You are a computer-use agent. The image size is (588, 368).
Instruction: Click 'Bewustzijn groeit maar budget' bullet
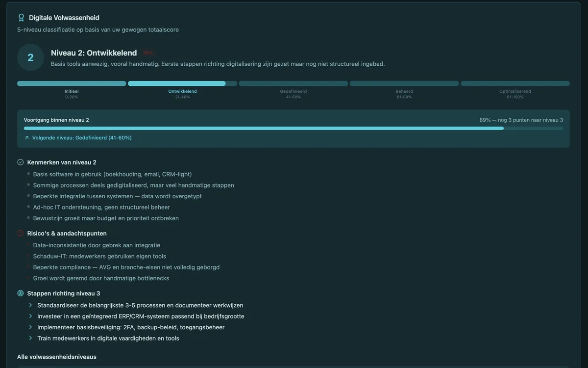(106, 218)
